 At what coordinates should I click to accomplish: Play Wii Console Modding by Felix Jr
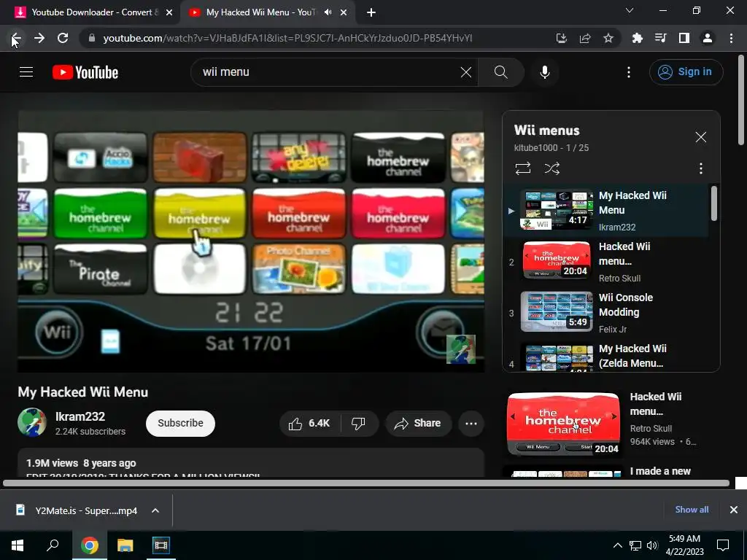click(x=606, y=313)
